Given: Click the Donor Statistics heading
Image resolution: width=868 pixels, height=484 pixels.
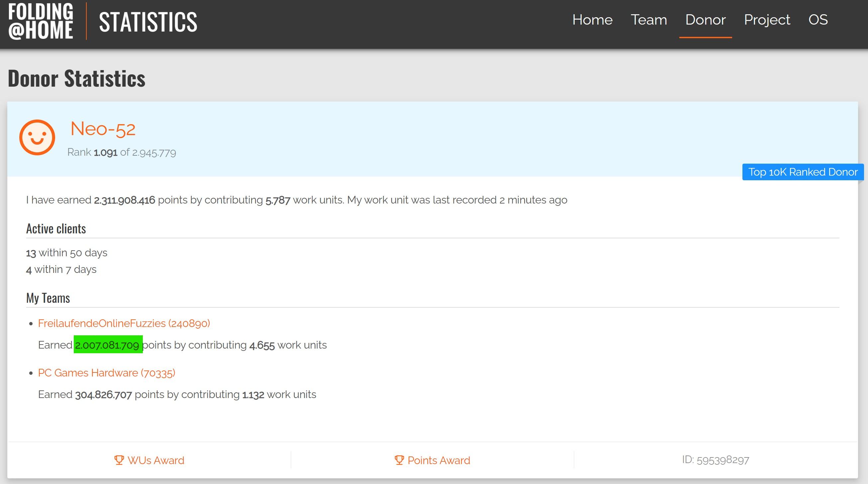Looking at the screenshot, I should (x=76, y=78).
